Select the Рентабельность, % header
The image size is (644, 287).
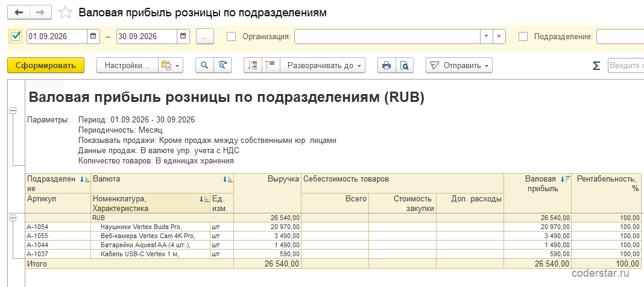pyautogui.click(x=606, y=194)
